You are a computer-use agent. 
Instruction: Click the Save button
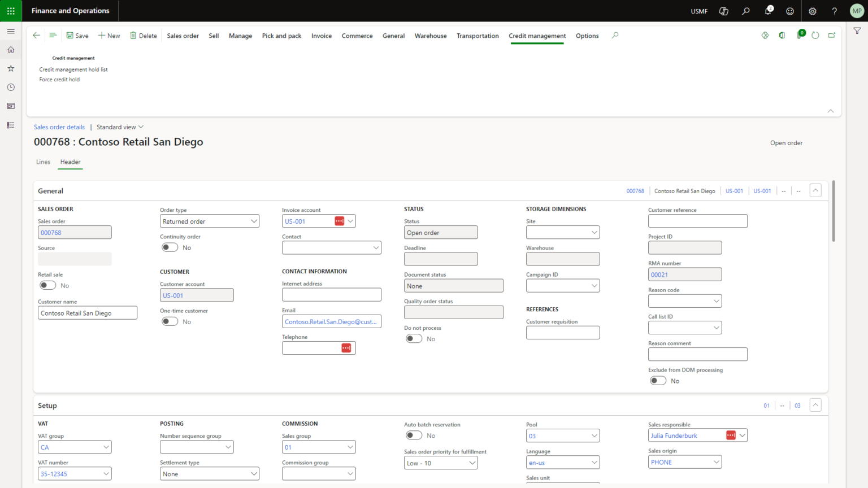pos(77,36)
